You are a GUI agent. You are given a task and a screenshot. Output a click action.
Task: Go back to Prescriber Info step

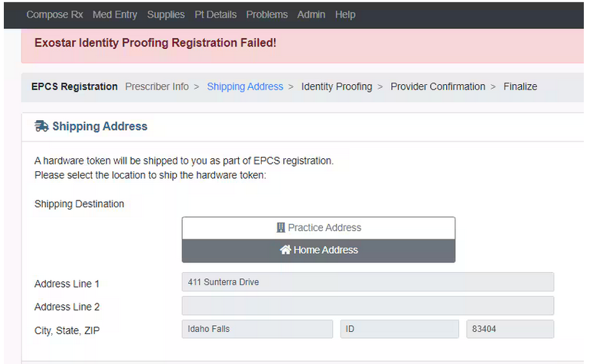pyautogui.click(x=157, y=86)
